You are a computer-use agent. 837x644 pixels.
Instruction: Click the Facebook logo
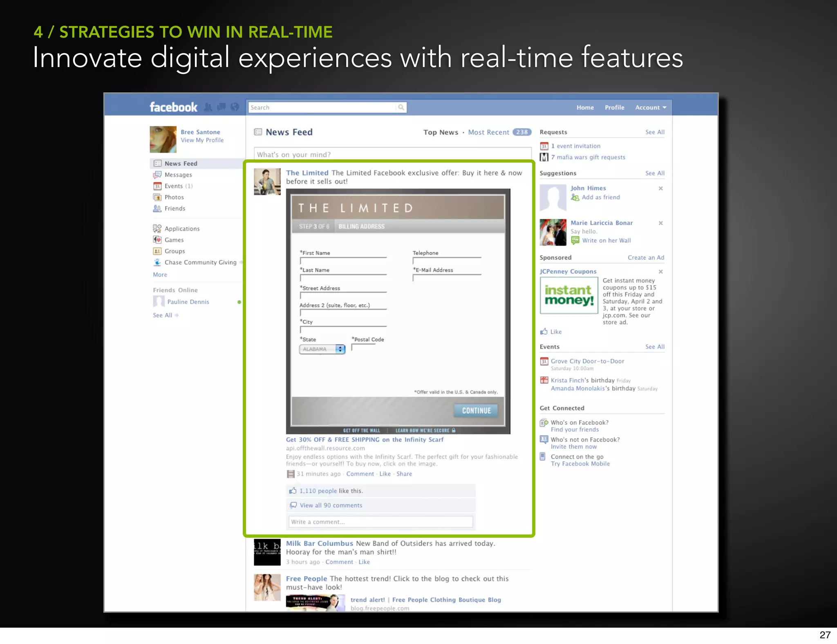(x=173, y=107)
